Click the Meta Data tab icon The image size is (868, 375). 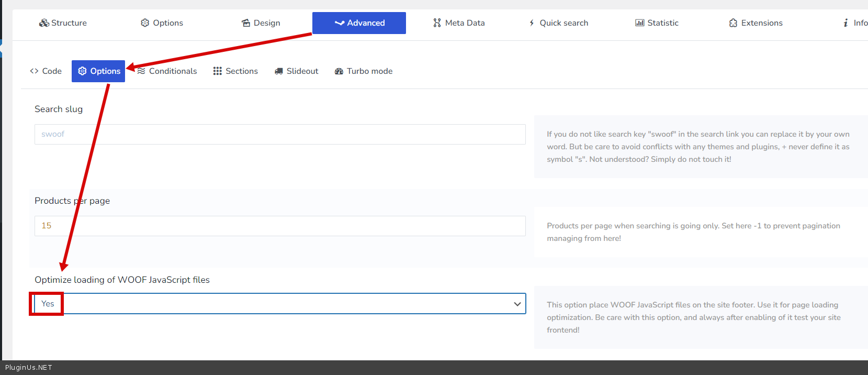[437, 23]
